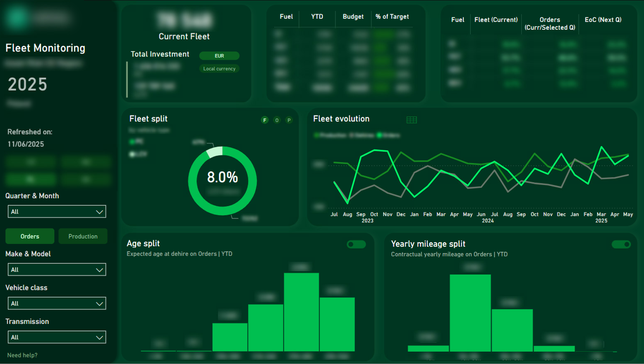Click the Budget column header
The height and width of the screenshot is (364, 644).
pos(353,17)
